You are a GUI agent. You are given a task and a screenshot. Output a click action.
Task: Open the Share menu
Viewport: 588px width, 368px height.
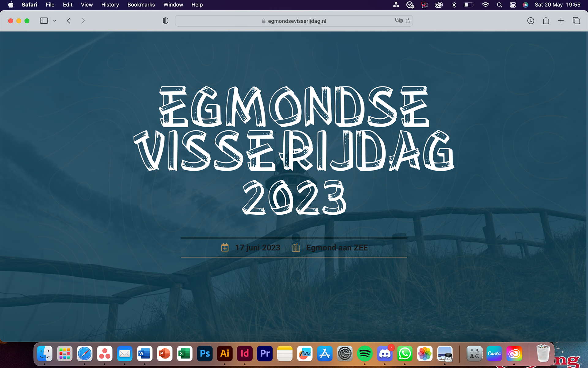(546, 21)
